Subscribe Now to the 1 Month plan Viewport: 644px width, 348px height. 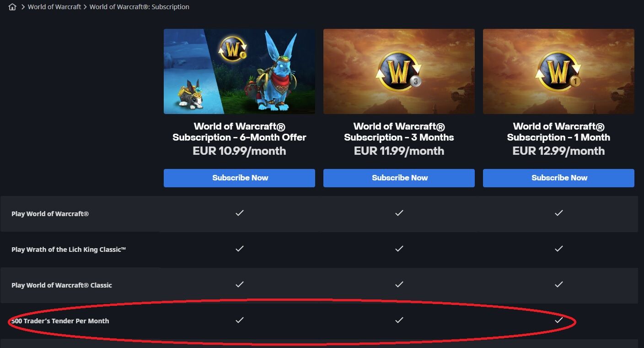(558, 178)
